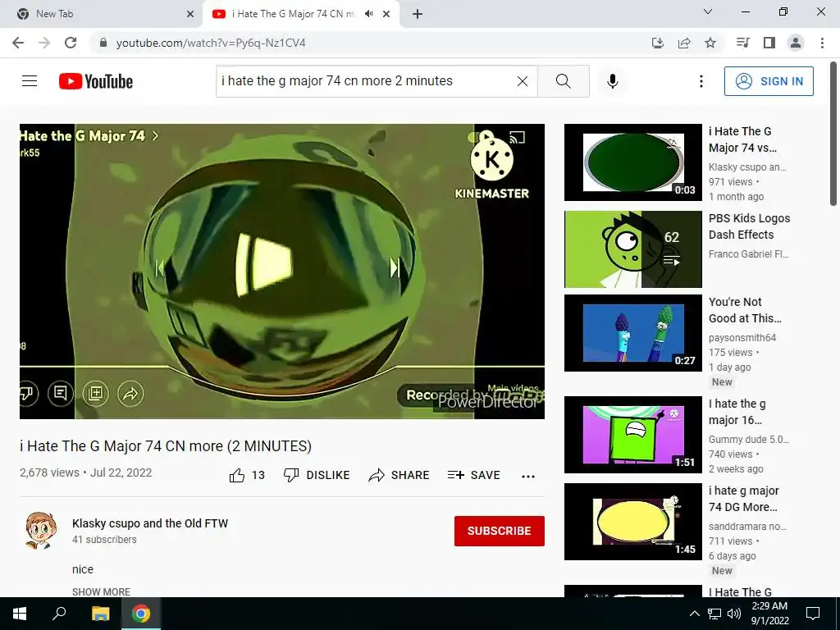Open share arrow icon in video overlay
Viewport: 840px width, 630px height.
(x=130, y=395)
